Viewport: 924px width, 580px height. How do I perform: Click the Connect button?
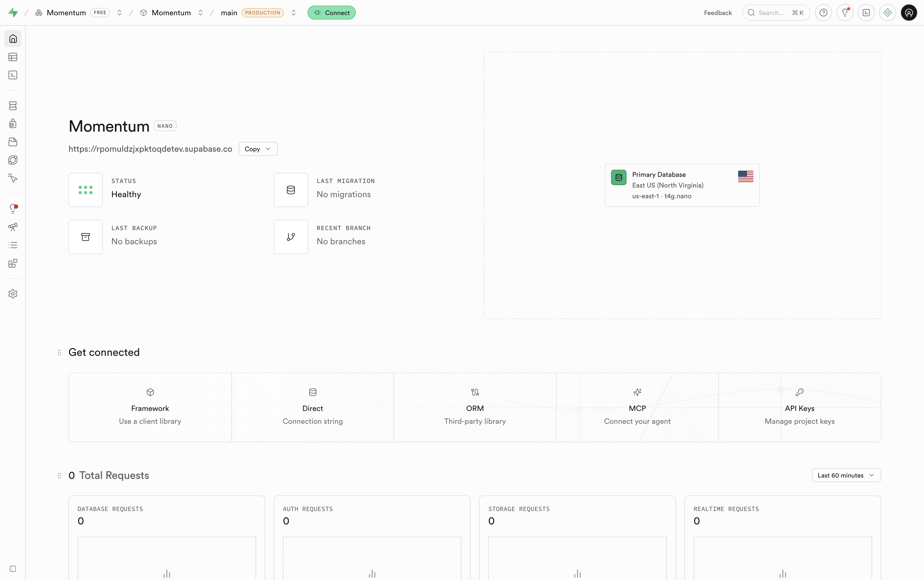(332, 13)
